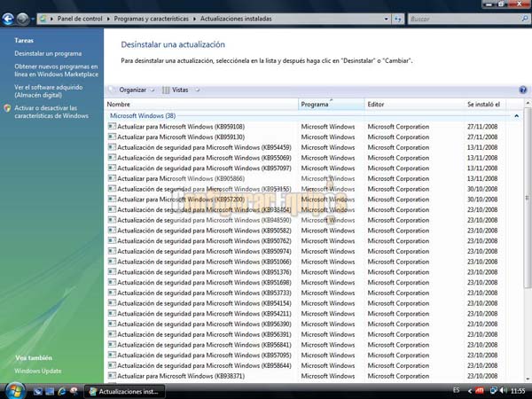This screenshot has width=532, height=399.
Task: Expand Vistas dropdown arrow
Action: click(x=197, y=90)
